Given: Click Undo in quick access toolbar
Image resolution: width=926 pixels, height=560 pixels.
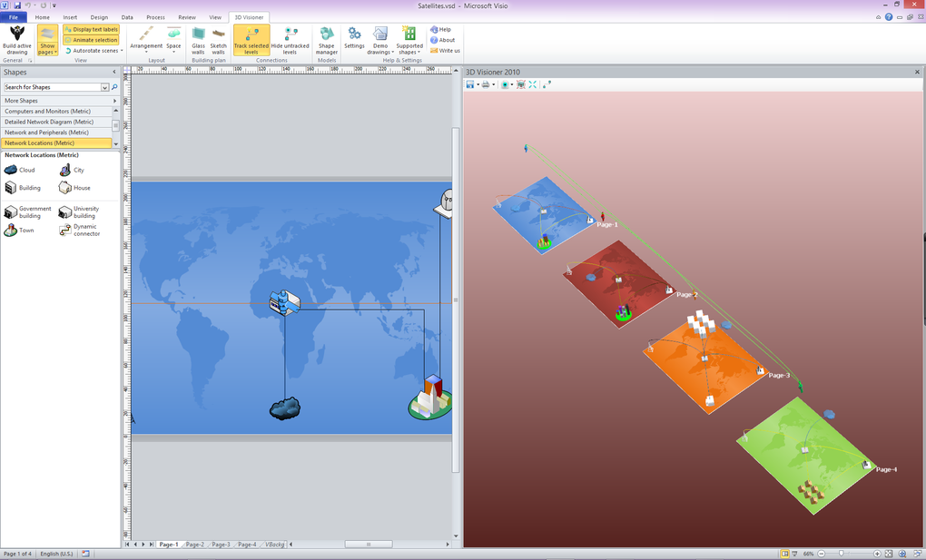Looking at the screenshot, I should tap(27, 5).
